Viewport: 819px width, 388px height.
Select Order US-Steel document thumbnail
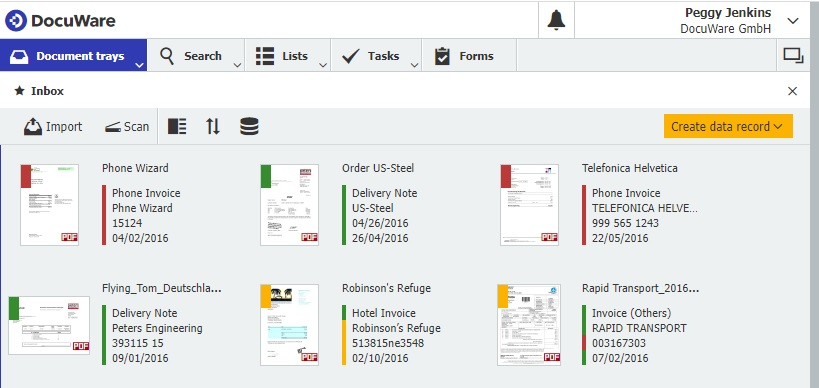click(289, 205)
